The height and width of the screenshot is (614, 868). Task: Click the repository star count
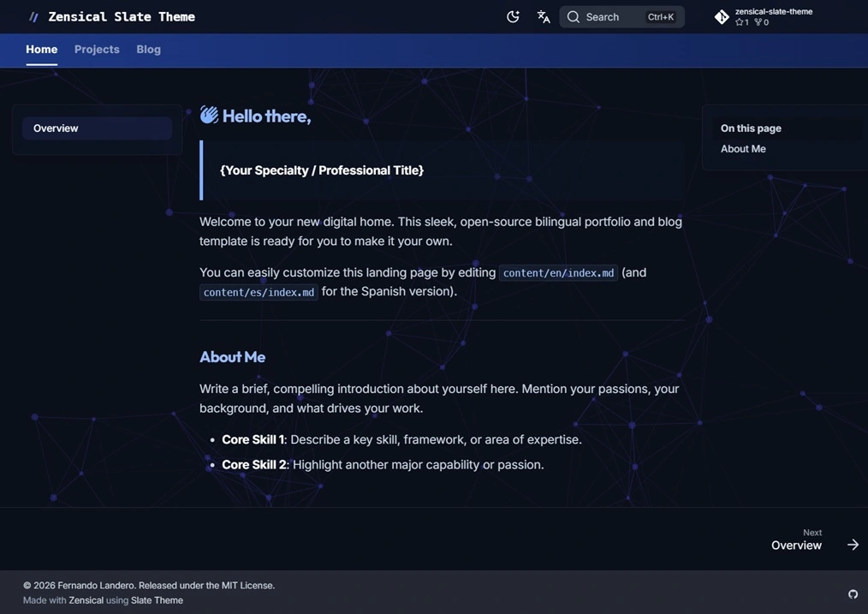pos(742,23)
